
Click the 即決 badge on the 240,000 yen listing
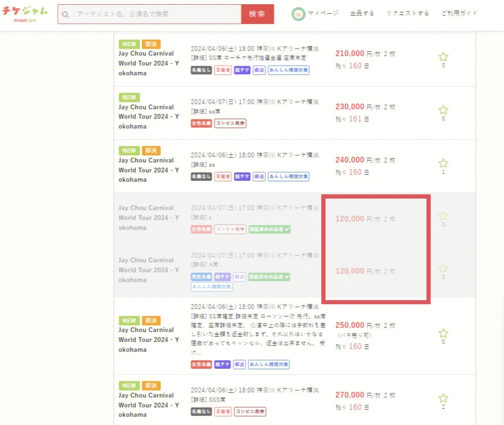151,151
